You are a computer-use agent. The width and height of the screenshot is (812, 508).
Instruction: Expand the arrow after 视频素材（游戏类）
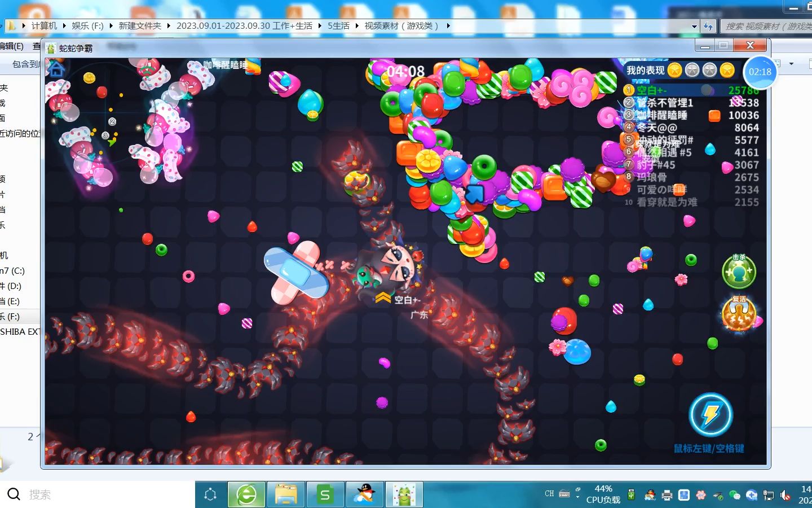coord(448,26)
